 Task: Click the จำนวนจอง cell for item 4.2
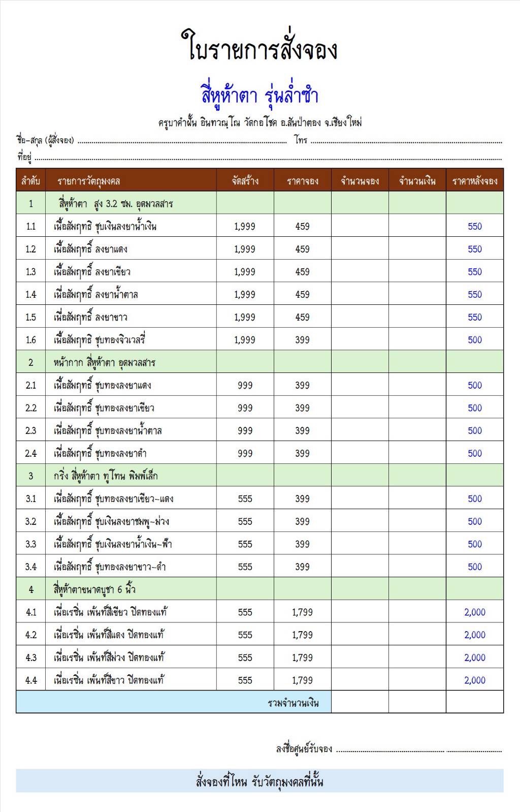click(x=360, y=635)
